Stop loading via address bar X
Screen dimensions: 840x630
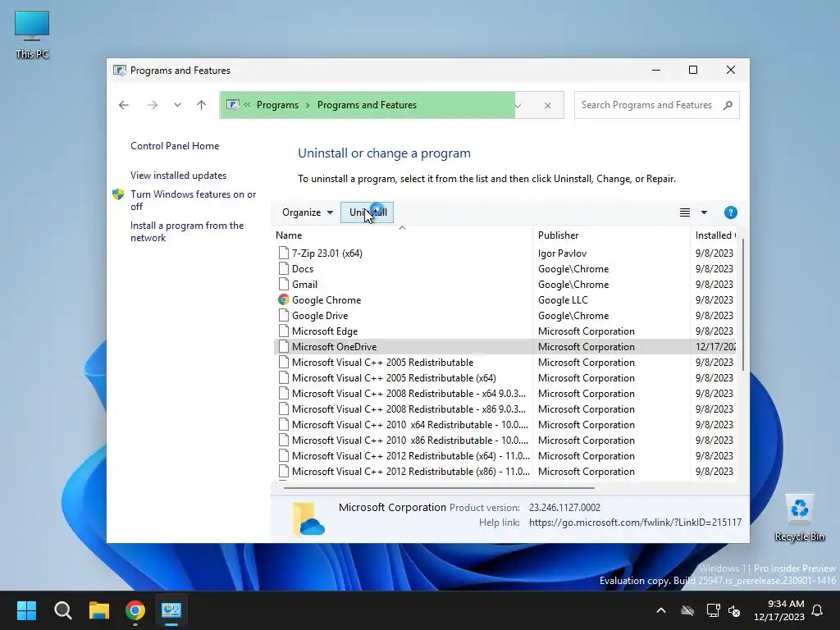point(547,106)
